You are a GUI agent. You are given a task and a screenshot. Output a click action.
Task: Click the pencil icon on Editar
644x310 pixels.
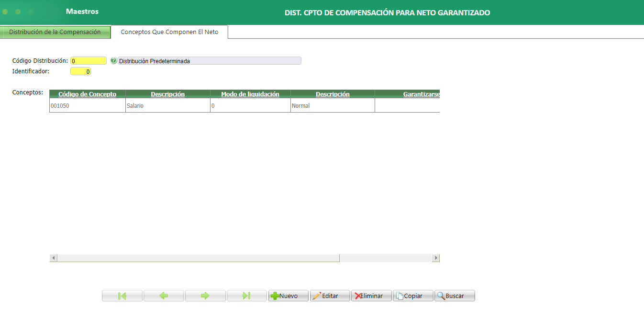320,295
